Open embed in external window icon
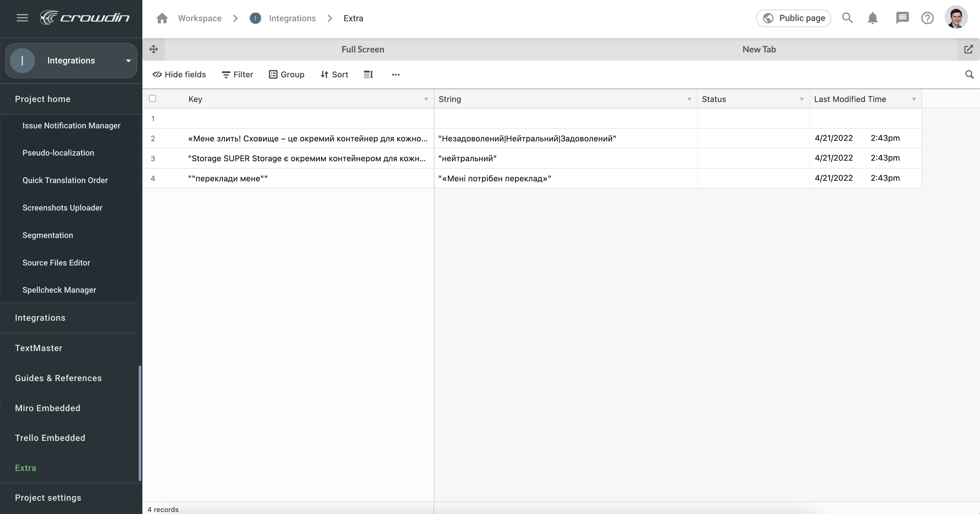The image size is (980, 514). pos(969,49)
